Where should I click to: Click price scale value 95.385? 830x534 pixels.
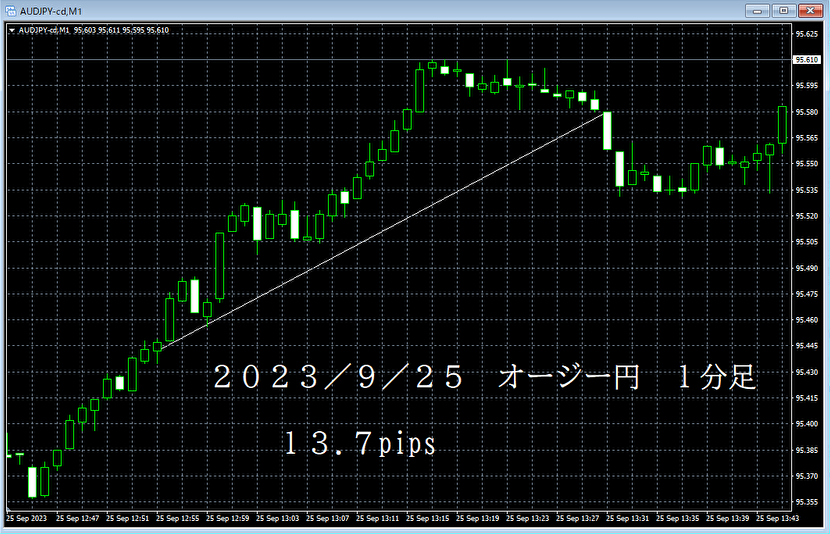tap(807, 450)
